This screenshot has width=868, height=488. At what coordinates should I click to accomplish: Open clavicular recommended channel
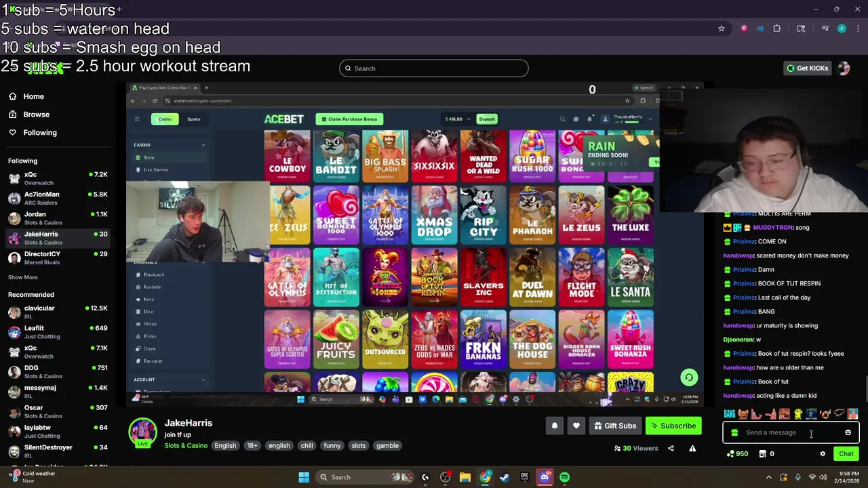tap(57, 312)
